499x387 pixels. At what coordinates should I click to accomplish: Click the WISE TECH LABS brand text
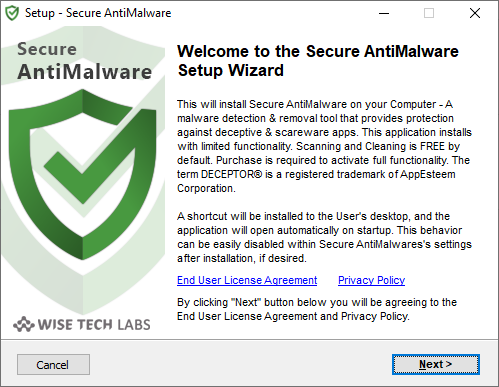pos(94,325)
